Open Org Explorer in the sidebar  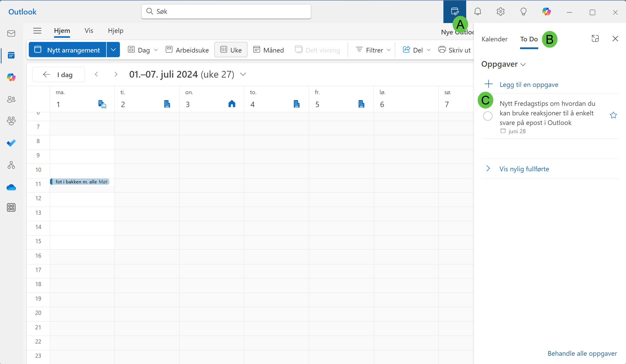11,165
